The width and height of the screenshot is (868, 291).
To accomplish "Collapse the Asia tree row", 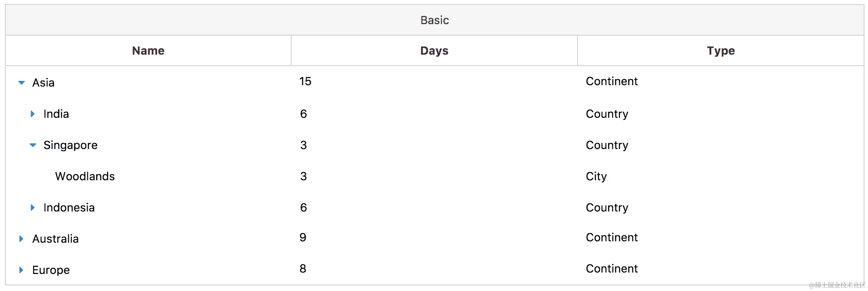I will 21,83.
